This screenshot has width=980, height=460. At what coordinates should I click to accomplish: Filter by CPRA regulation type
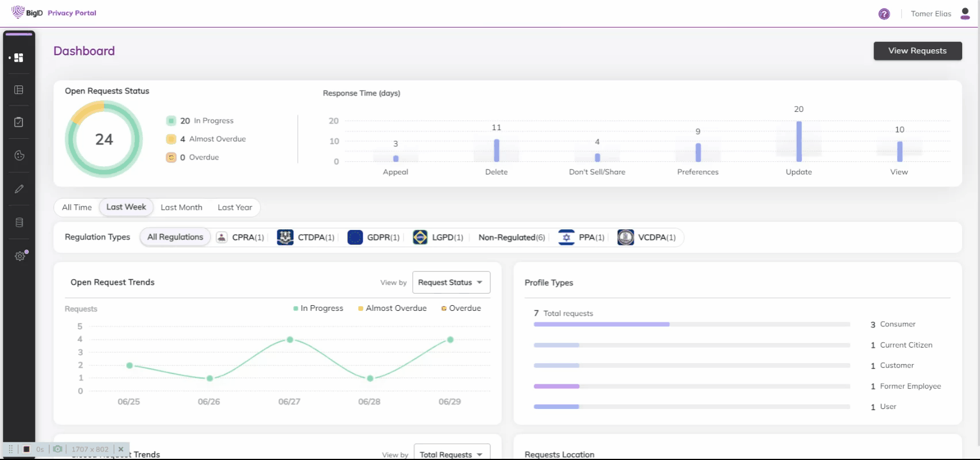point(241,237)
